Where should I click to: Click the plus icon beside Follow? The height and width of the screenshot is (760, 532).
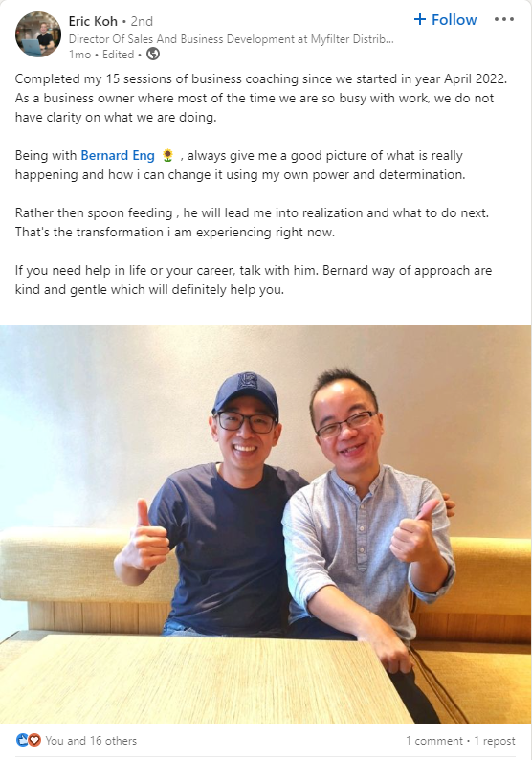(x=420, y=19)
